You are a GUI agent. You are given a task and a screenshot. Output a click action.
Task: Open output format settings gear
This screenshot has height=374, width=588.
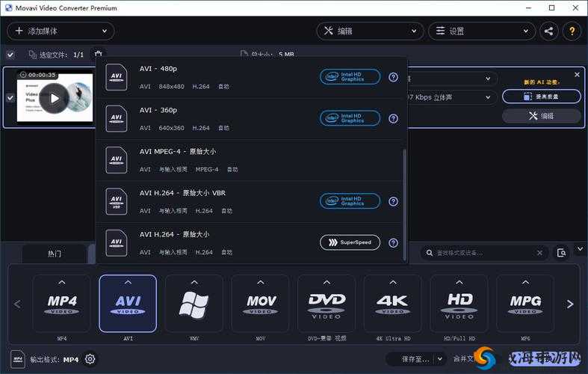point(90,359)
